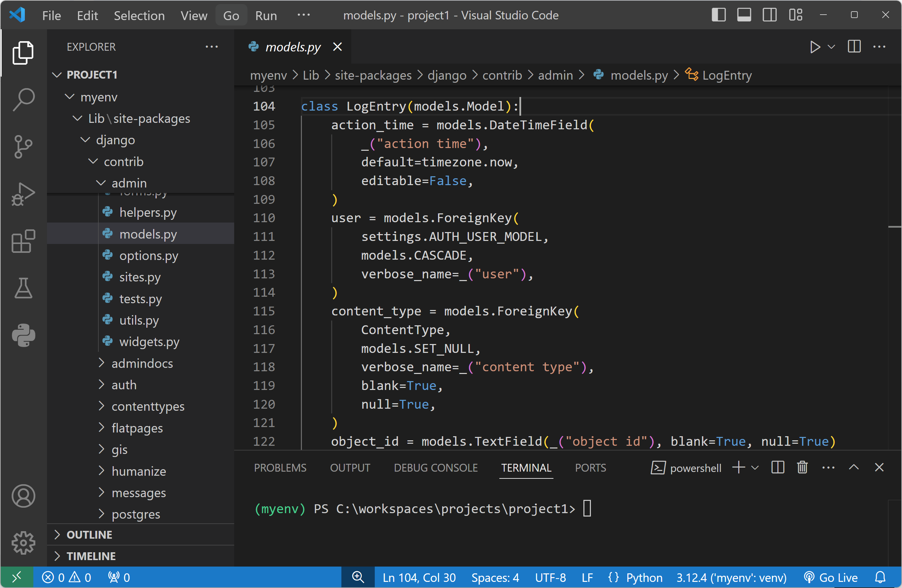Open the Selection menu

(x=139, y=16)
